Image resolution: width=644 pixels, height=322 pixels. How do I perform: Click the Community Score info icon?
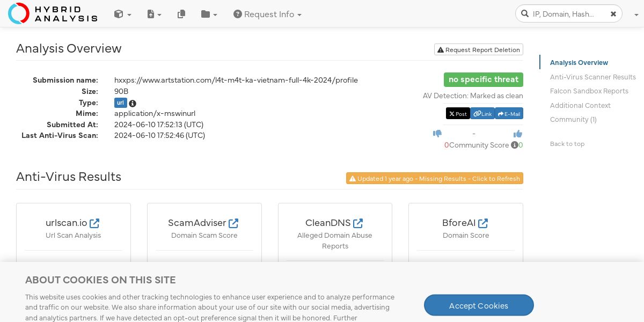point(515,145)
